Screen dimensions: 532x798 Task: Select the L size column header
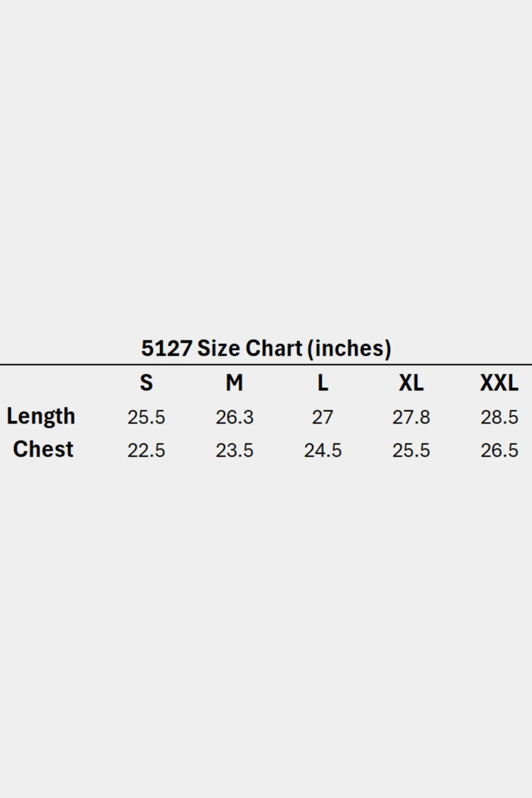[x=323, y=383]
